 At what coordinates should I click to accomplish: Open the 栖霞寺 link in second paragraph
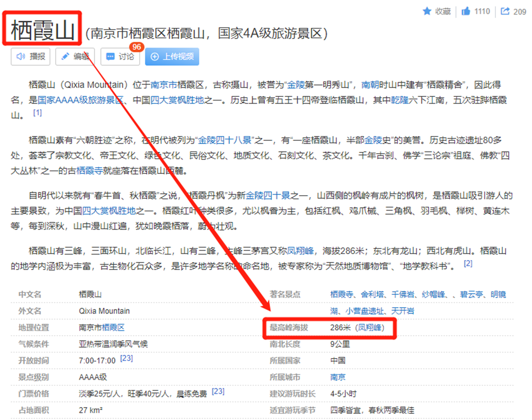[90, 171]
